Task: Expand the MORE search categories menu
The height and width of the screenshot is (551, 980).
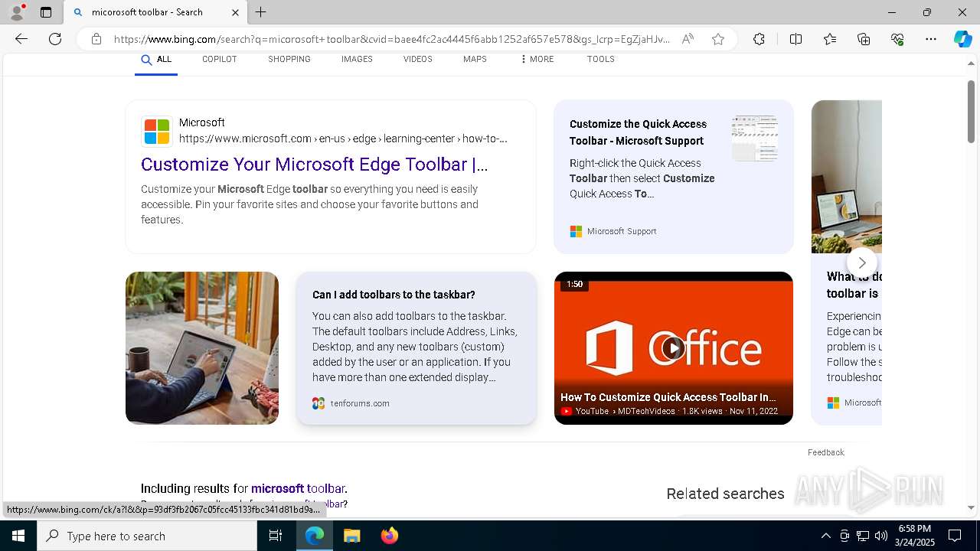Action: (537, 60)
